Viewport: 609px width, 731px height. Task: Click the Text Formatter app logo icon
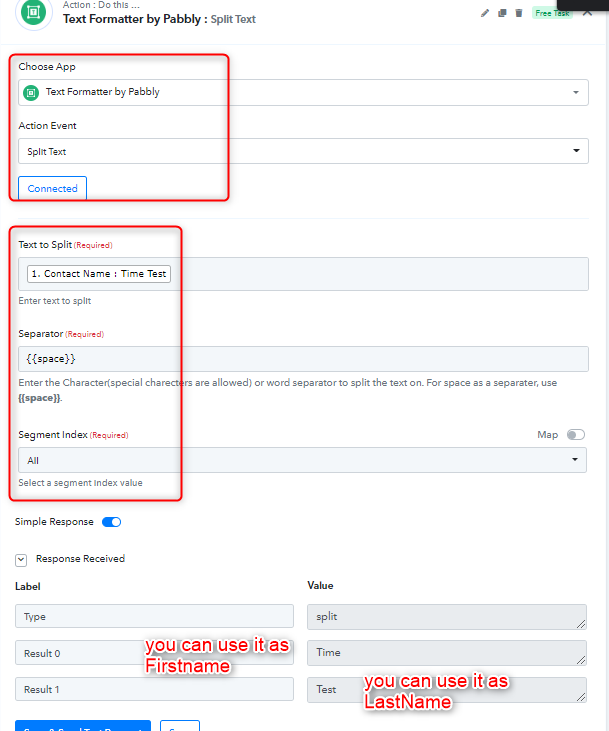(34, 13)
